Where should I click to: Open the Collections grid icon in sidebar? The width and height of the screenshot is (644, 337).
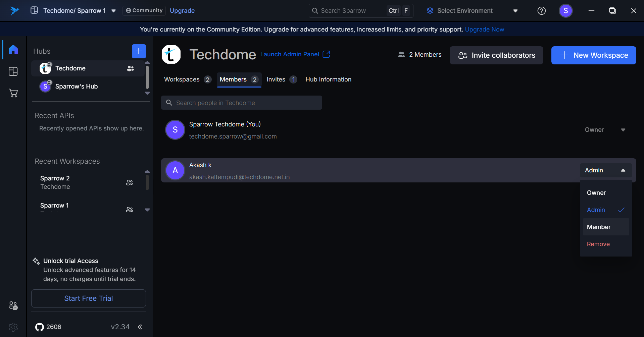pos(13,71)
